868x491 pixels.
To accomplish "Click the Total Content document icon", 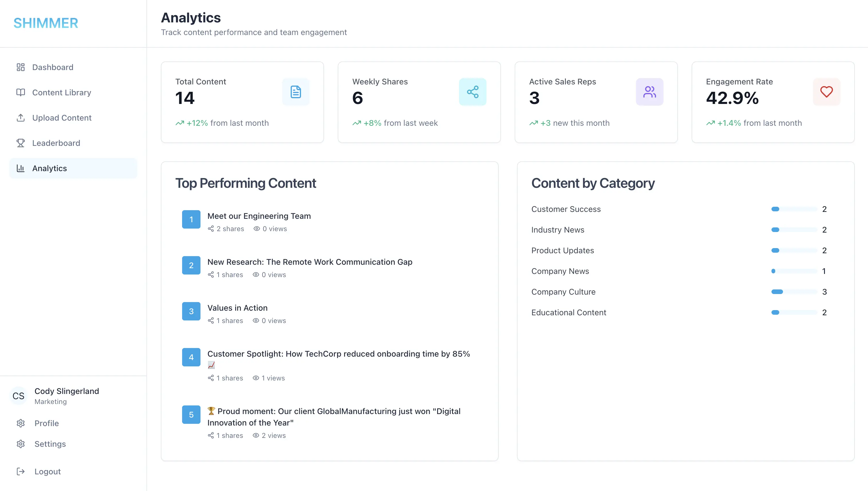I will pos(296,92).
